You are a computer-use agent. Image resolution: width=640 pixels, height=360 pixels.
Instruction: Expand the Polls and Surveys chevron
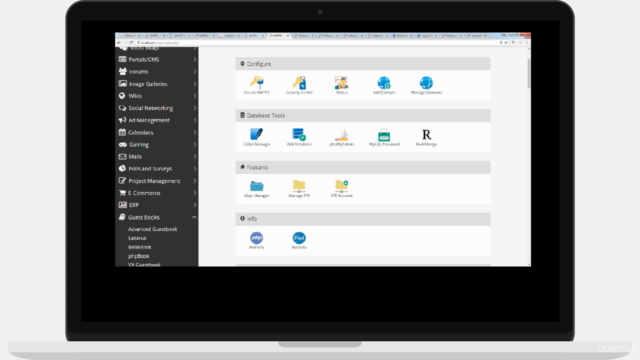[x=195, y=169]
